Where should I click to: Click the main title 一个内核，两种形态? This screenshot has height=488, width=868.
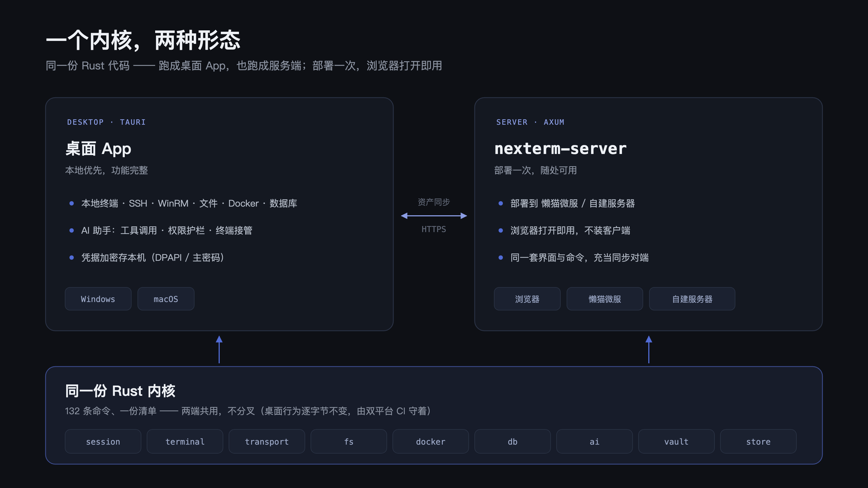(x=143, y=40)
